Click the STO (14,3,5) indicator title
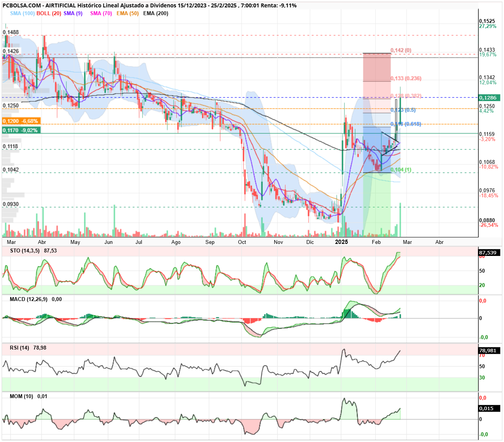Image resolution: width=504 pixels, height=442 pixels. coord(25,251)
